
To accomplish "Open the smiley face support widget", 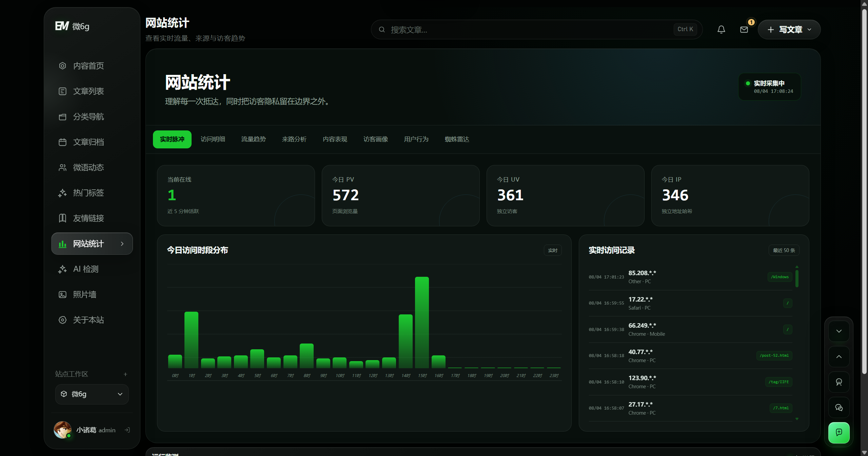I will click(x=839, y=382).
